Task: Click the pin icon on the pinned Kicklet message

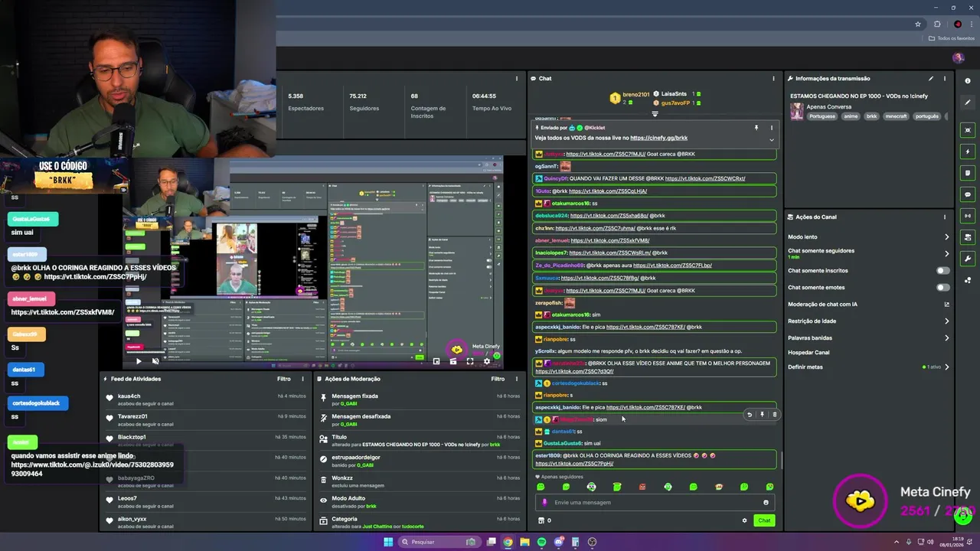Action: (756, 128)
